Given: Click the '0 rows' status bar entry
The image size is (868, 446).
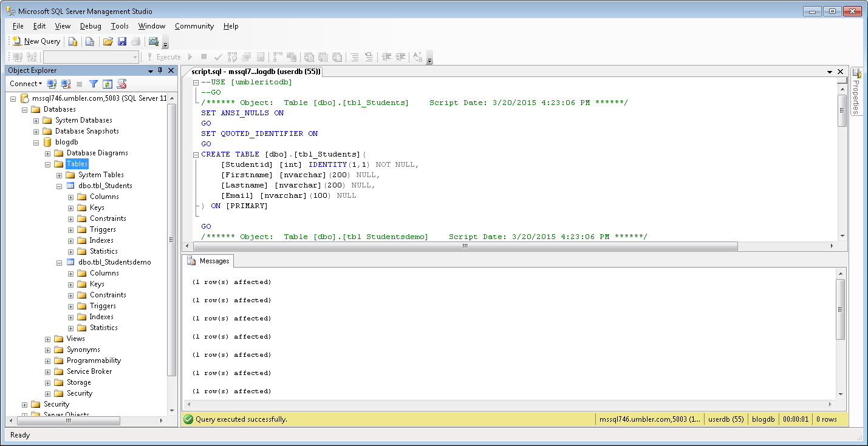Looking at the screenshot, I should tap(826, 419).
